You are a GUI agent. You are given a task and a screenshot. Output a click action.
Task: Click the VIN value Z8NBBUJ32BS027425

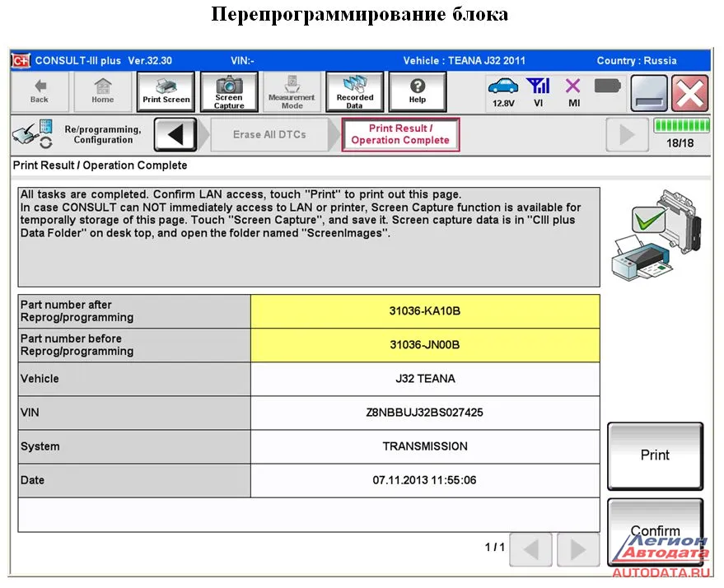425,413
